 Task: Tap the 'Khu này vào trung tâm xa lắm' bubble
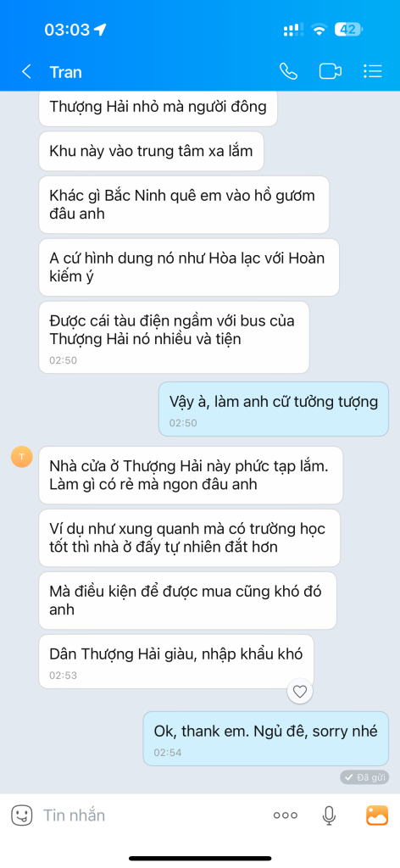[x=151, y=151]
